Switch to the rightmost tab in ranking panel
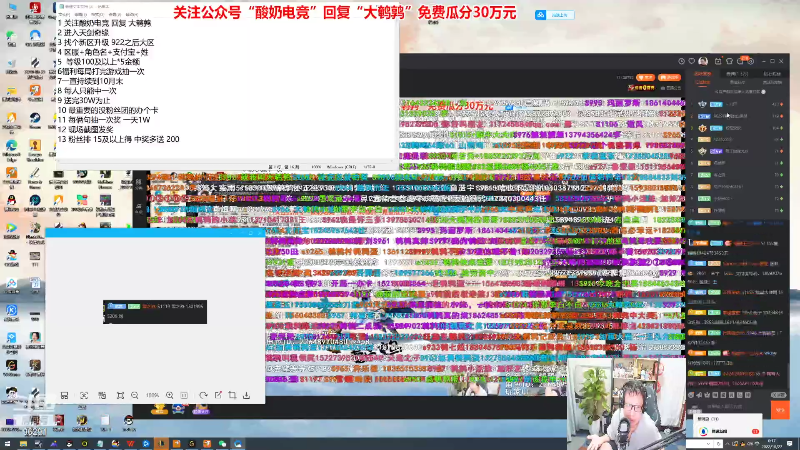This screenshot has height=450, width=800. [772, 74]
